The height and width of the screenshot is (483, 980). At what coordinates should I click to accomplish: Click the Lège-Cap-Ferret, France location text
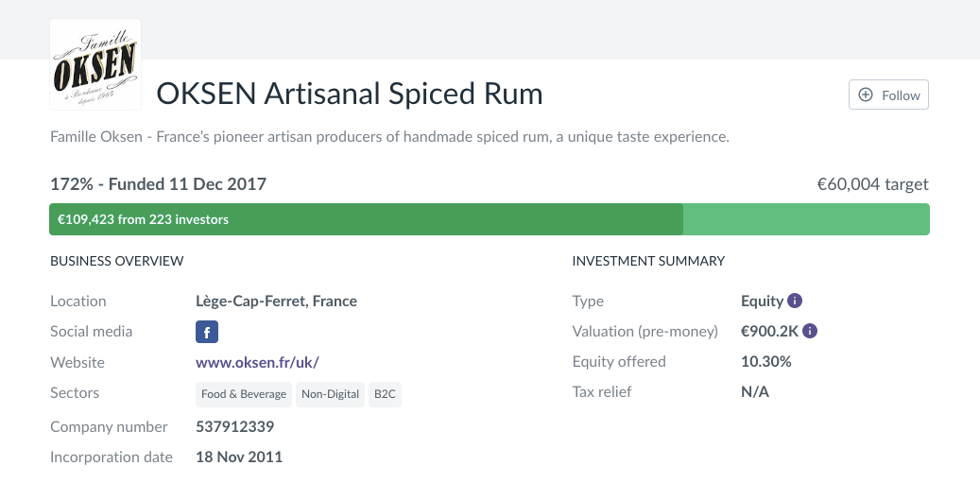coord(276,301)
